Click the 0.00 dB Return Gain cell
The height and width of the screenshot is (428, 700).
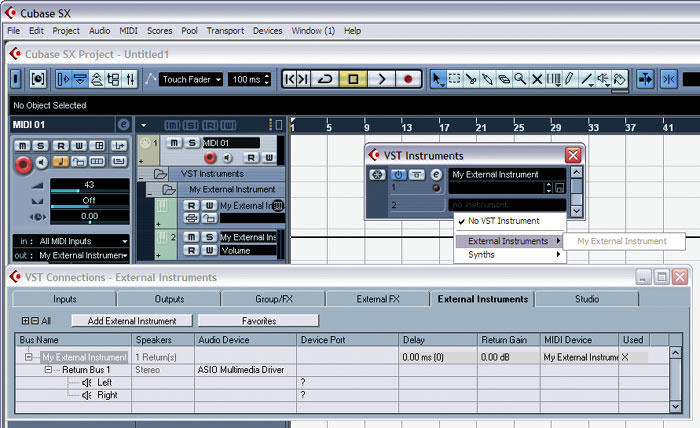[x=509, y=357]
